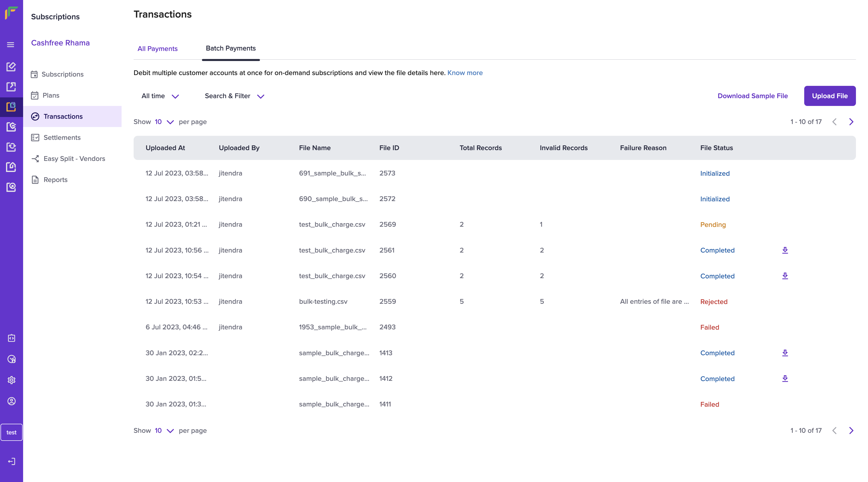The height and width of the screenshot is (482, 868).
Task: Open Settlements in the side menu
Action: click(x=62, y=137)
